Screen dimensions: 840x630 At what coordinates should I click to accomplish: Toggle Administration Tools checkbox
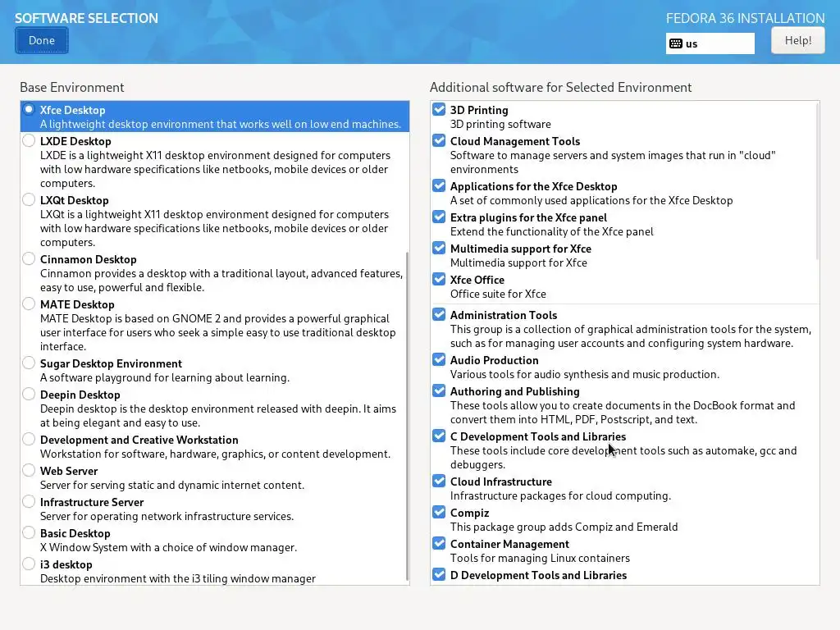click(x=439, y=314)
